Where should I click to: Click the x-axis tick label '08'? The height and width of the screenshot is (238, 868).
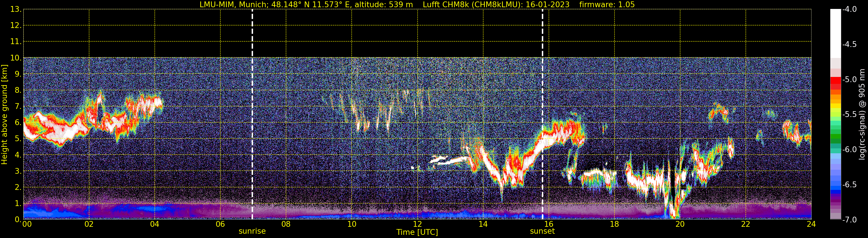pos(286,224)
